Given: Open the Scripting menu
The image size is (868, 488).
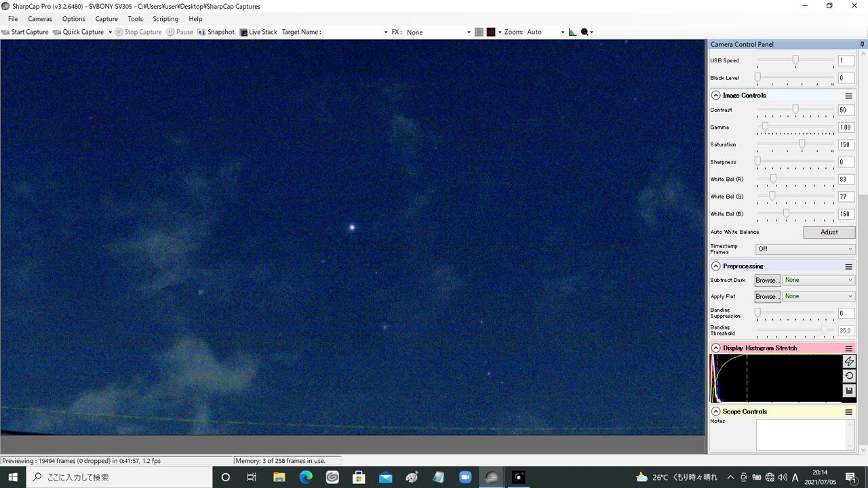Looking at the screenshot, I should [x=165, y=19].
